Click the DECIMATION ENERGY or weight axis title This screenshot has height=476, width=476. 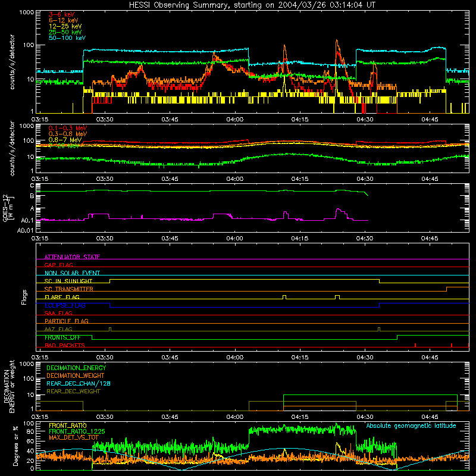click(9, 386)
